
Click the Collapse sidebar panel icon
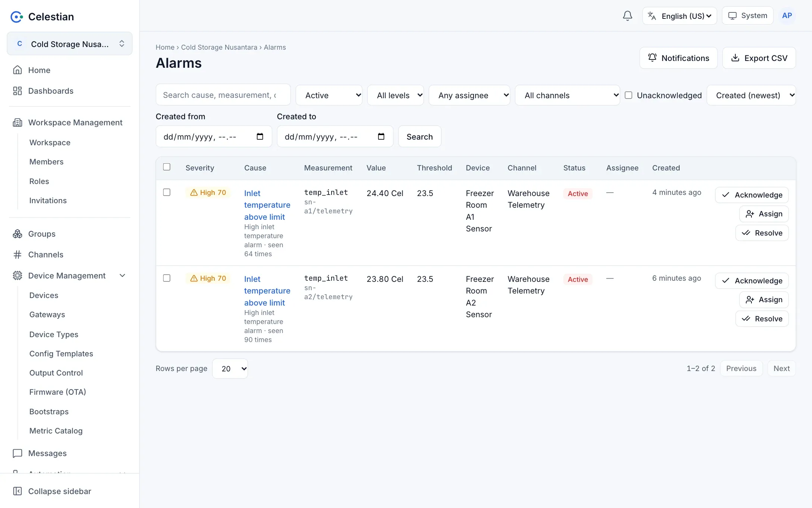click(17, 491)
